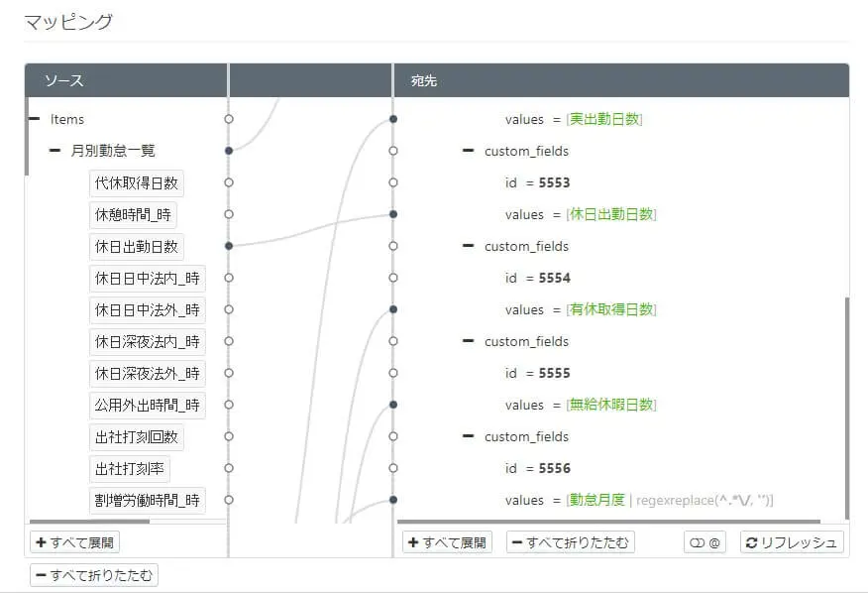
Task: Click the connector port next to 休日出勤日数
Action: pos(229,246)
